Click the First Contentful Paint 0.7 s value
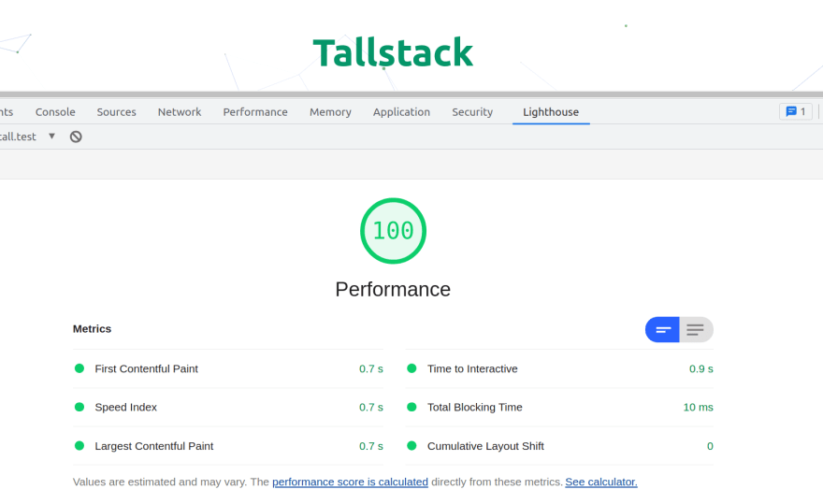The height and width of the screenshot is (504, 823). (371, 368)
